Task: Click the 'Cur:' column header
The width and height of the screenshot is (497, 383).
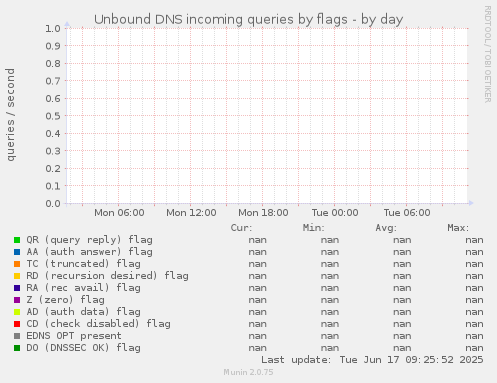Action: pos(241,228)
